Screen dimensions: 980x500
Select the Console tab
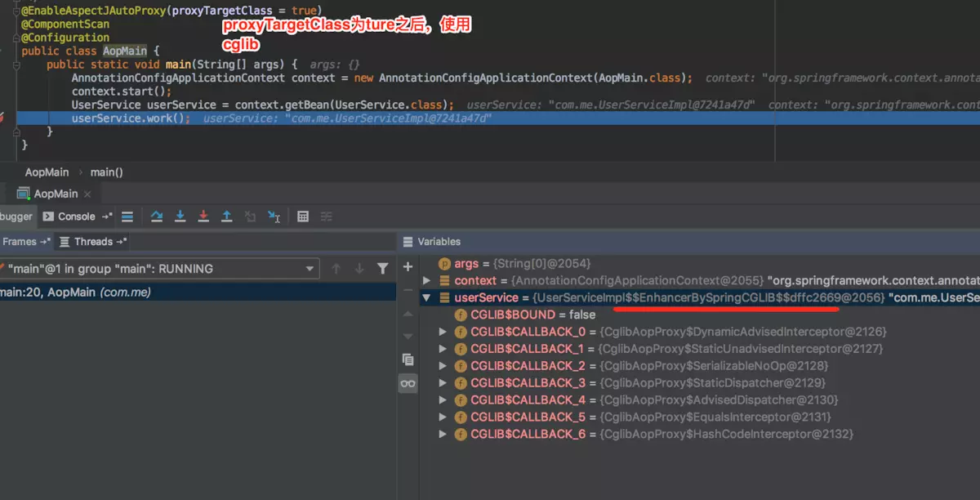pyautogui.click(x=75, y=217)
